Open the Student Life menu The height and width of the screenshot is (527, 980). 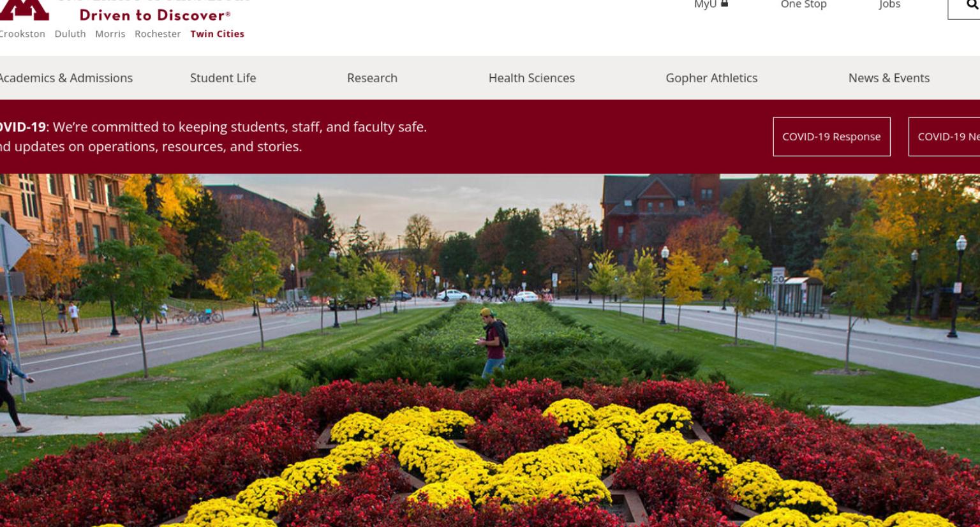pyautogui.click(x=223, y=78)
